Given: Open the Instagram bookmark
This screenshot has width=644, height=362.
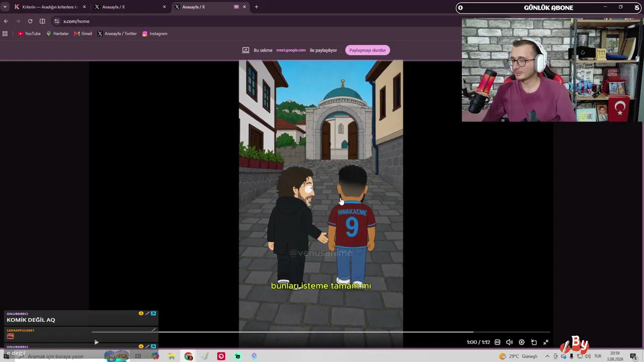Looking at the screenshot, I should (x=154, y=34).
